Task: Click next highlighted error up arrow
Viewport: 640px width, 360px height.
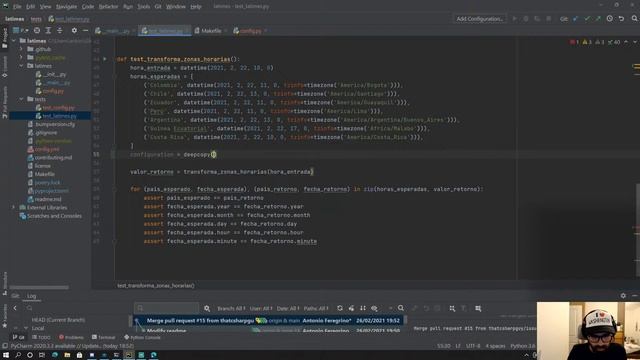Action: click(x=626, y=42)
